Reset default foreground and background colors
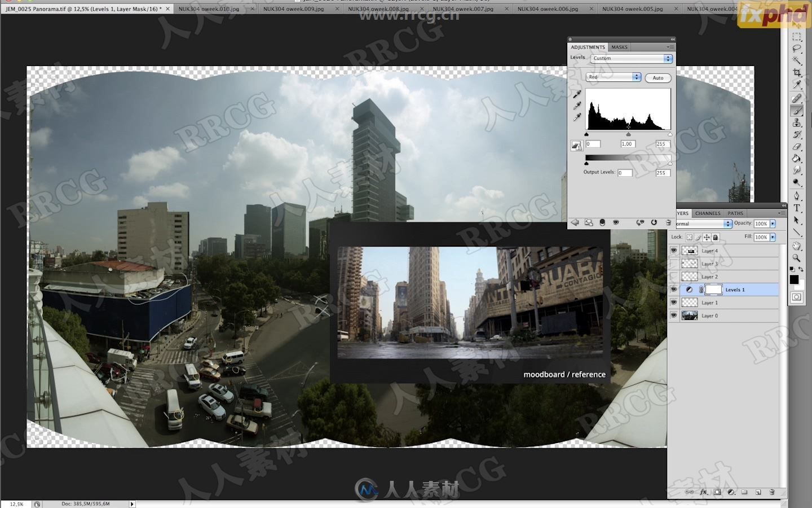This screenshot has height=508, width=812. pos(792,269)
